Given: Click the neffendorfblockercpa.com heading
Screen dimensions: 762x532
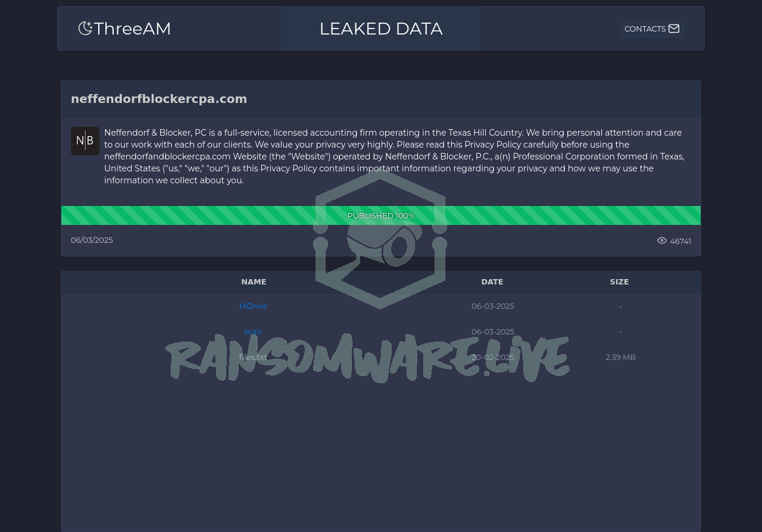Looking at the screenshot, I should (159, 99).
